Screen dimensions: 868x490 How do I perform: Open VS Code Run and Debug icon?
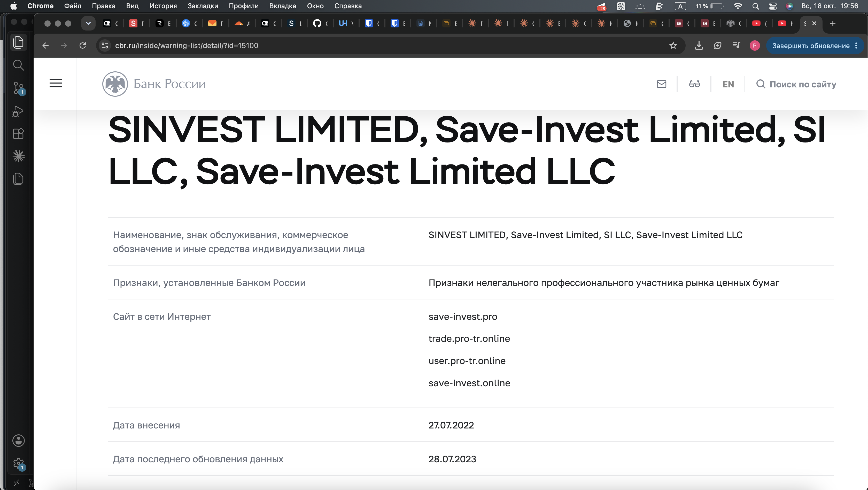click(x=18, y=111)
